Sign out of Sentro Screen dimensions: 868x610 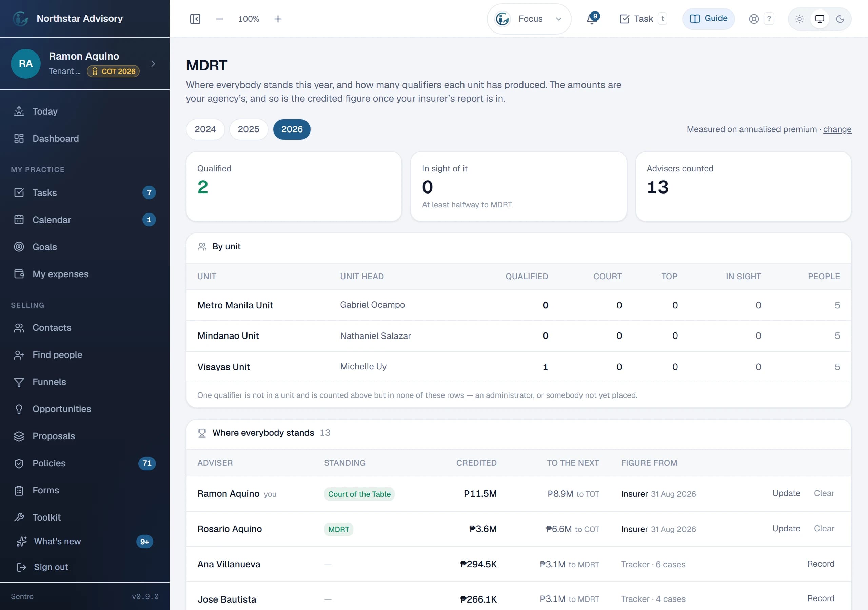85,567
